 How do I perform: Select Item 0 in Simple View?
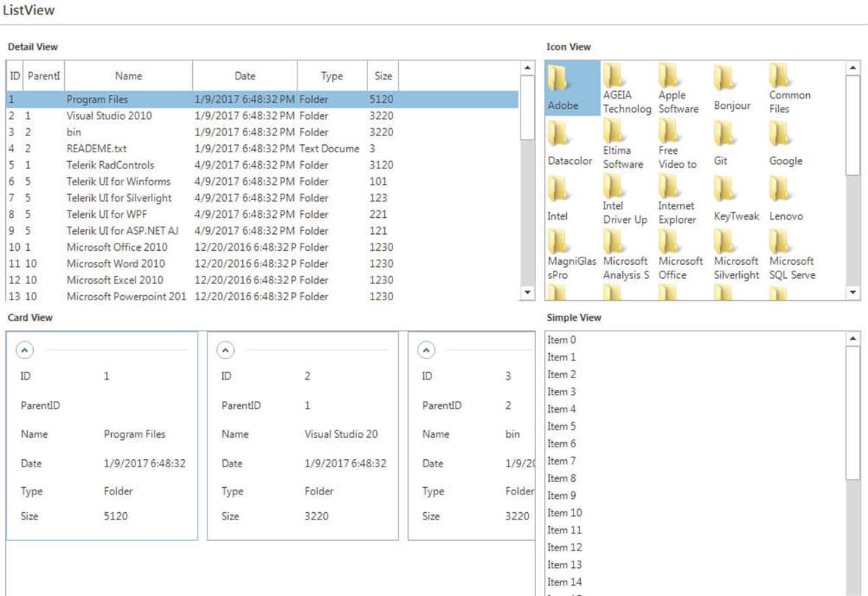pos(695,340)
